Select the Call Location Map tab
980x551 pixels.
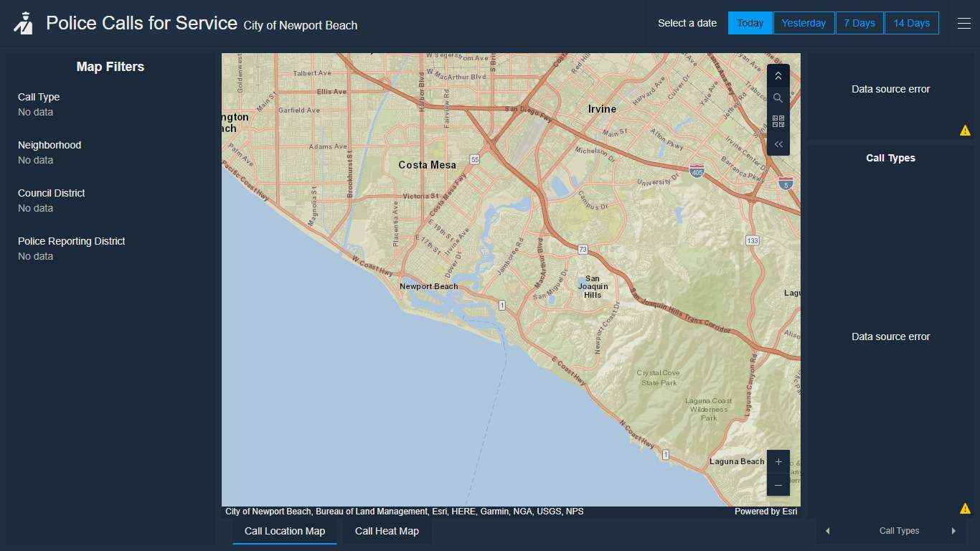284,531
